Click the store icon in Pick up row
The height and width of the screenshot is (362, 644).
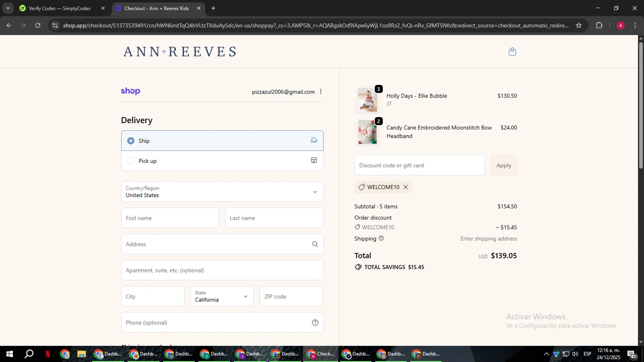tap(314, 160)
